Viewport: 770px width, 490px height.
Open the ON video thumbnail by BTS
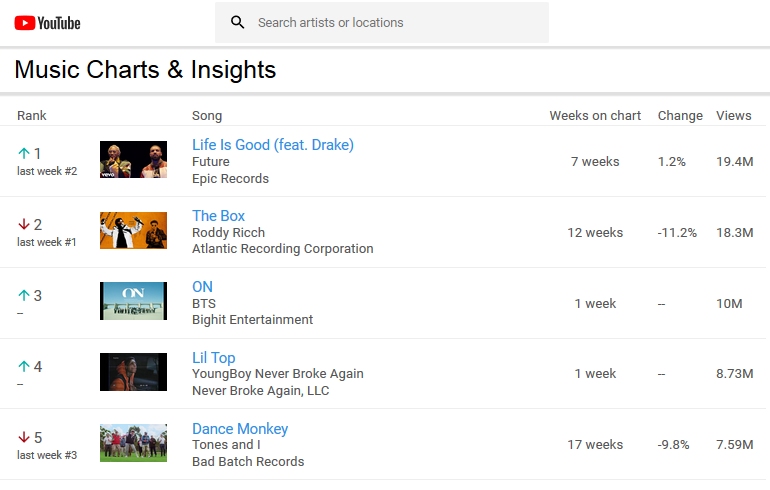tap(134, 301)
